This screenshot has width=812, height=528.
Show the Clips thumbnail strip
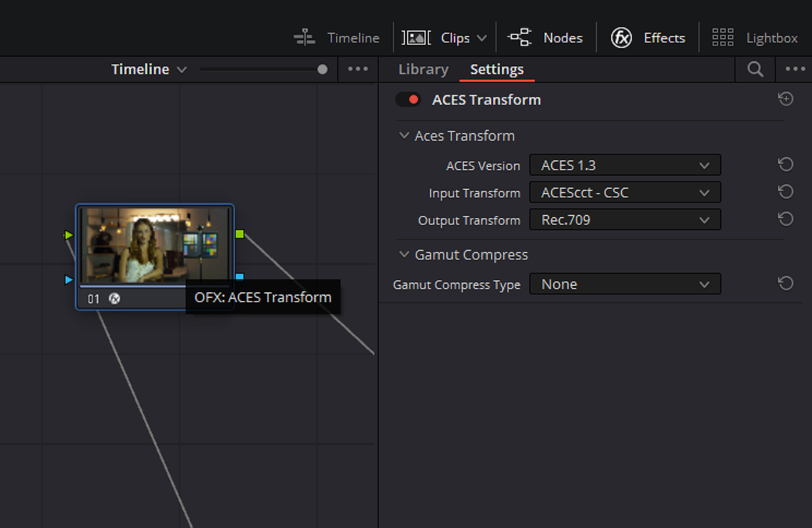436,38
